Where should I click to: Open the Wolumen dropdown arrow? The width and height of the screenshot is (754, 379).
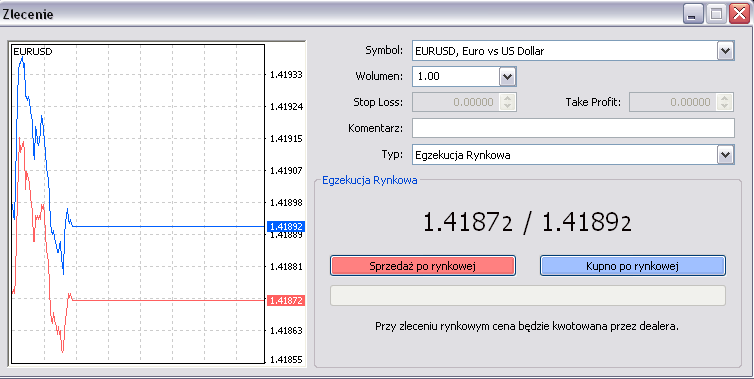coord(507,76)
